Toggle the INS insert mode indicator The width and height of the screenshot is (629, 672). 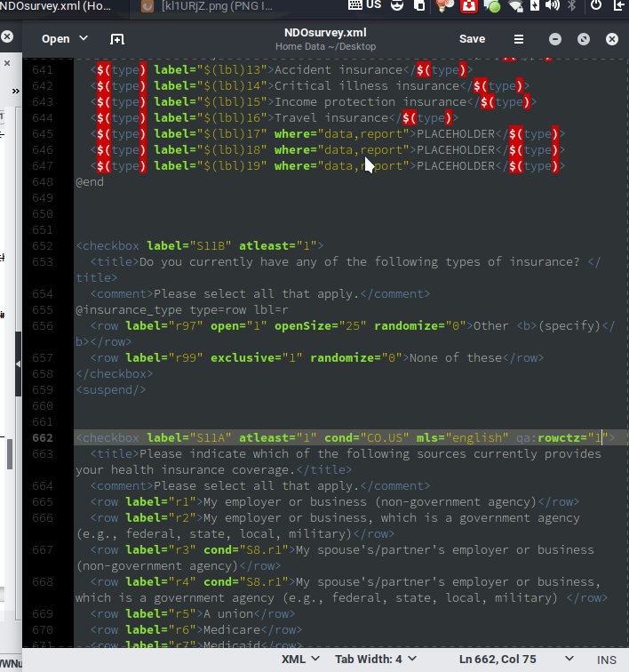coord(606,660)
